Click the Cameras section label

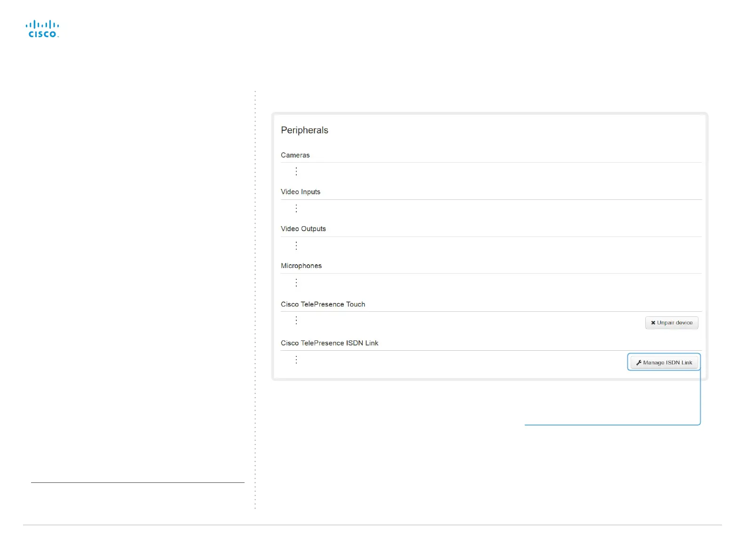point(295,155)
